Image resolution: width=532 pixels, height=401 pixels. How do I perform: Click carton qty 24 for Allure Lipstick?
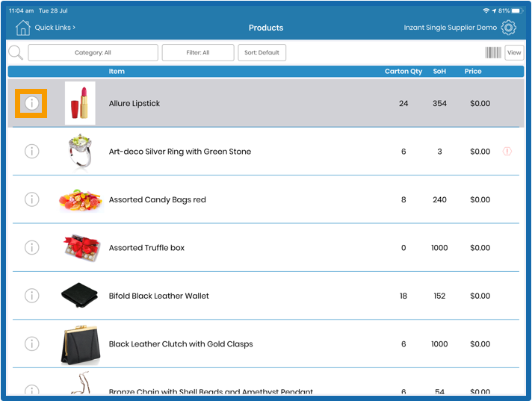coord(403,103)
